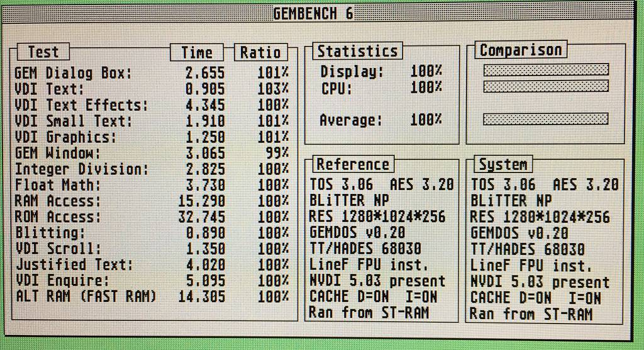Screen dimensions: 644x350
Task: Select the VDI Text: test label
Action: (x=49, y=89)
